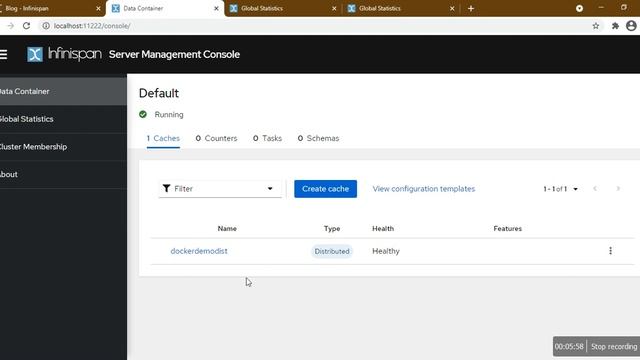Select the Data Container sidebar item
The image size is (640, 360).
point(63,91)
